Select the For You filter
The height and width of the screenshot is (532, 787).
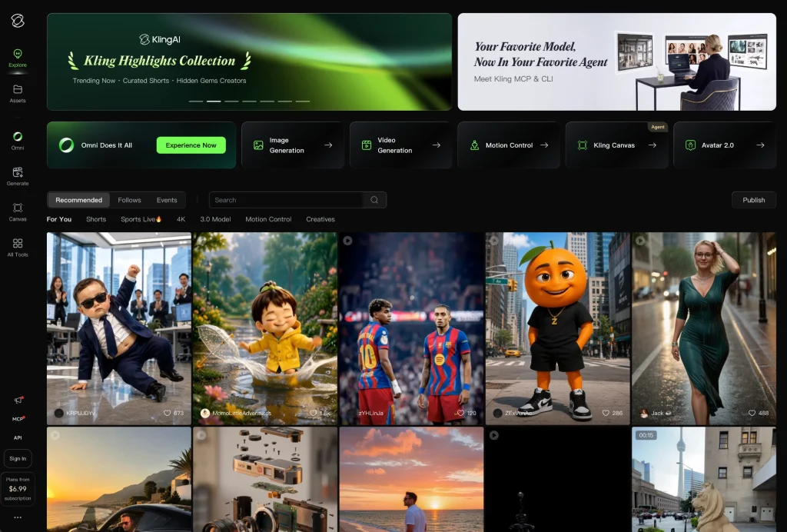(59, 219)
